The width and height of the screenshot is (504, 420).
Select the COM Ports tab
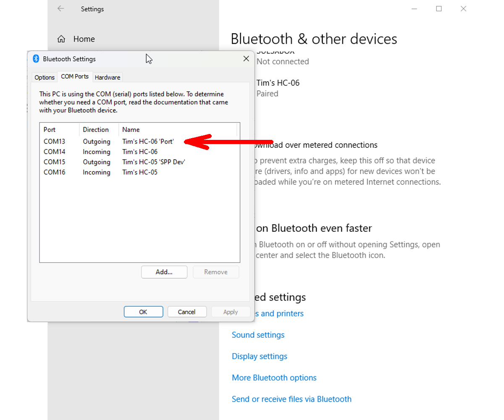tap(75, 77)
